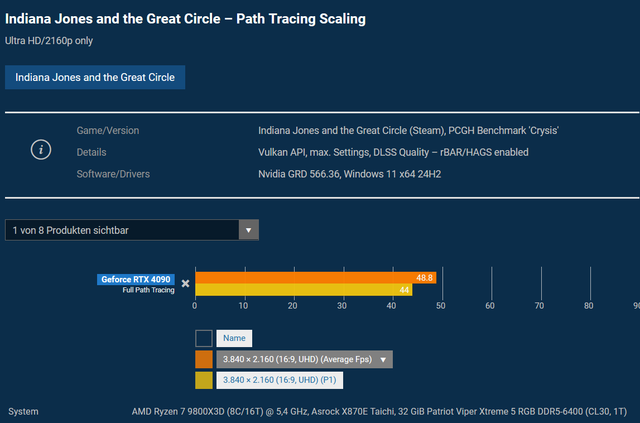The height and width of the screenshot is (423, 640).
Task: Click the yellow P1 color swatch
Action: point(204,380)
